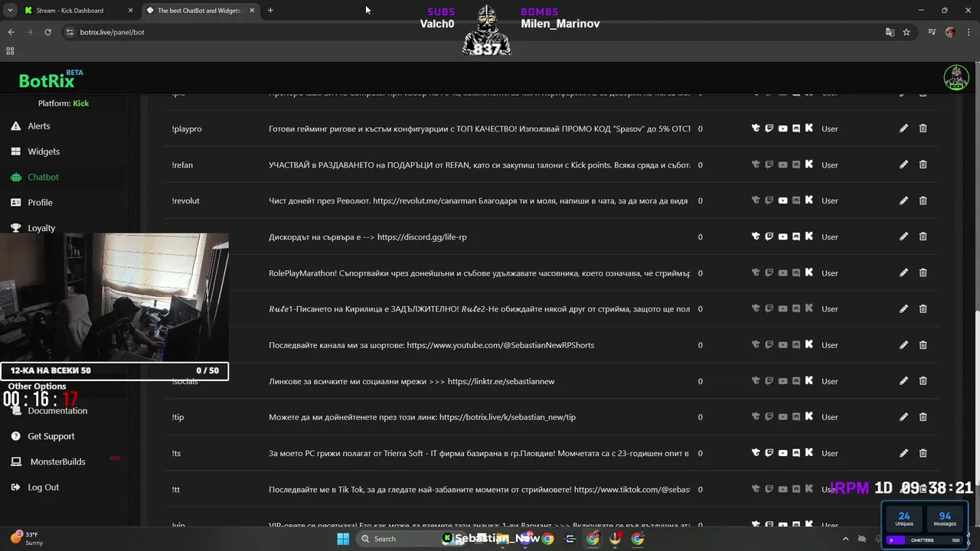Delete the RolePlayMarathon command row
This screenshot has width=980, height=551.
click(x=923, y=272)
